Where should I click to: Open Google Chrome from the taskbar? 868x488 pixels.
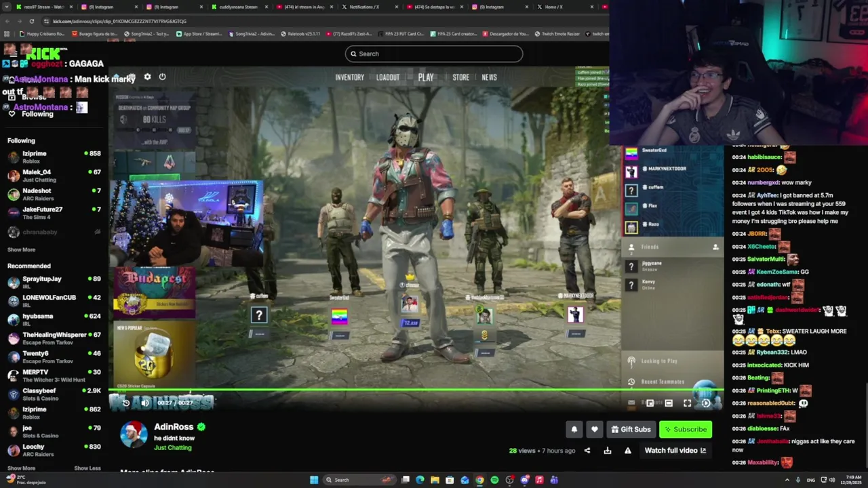point(479,480)
